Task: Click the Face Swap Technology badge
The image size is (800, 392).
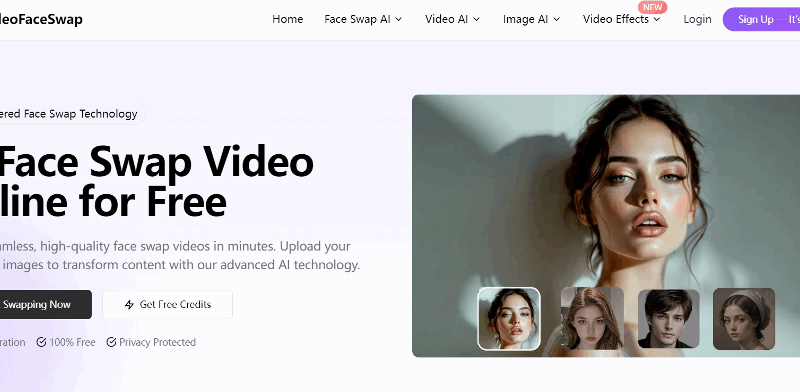Action: point(72,114)
